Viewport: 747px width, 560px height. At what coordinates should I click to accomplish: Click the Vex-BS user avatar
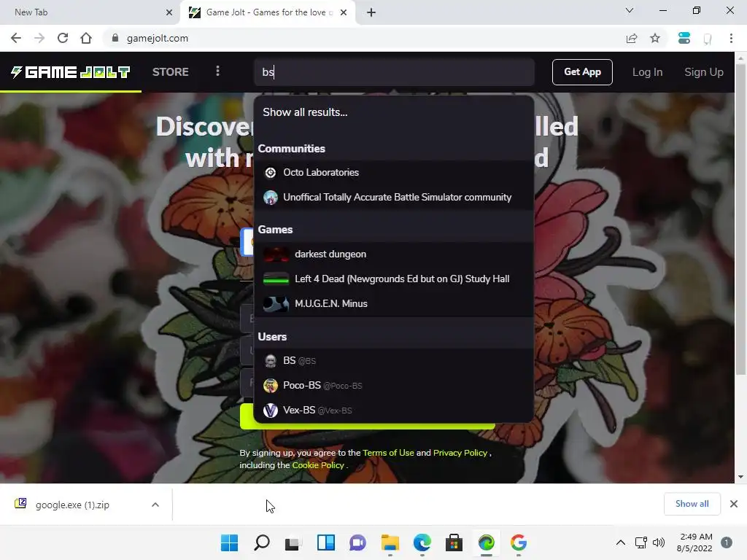[x=270, y=410]
